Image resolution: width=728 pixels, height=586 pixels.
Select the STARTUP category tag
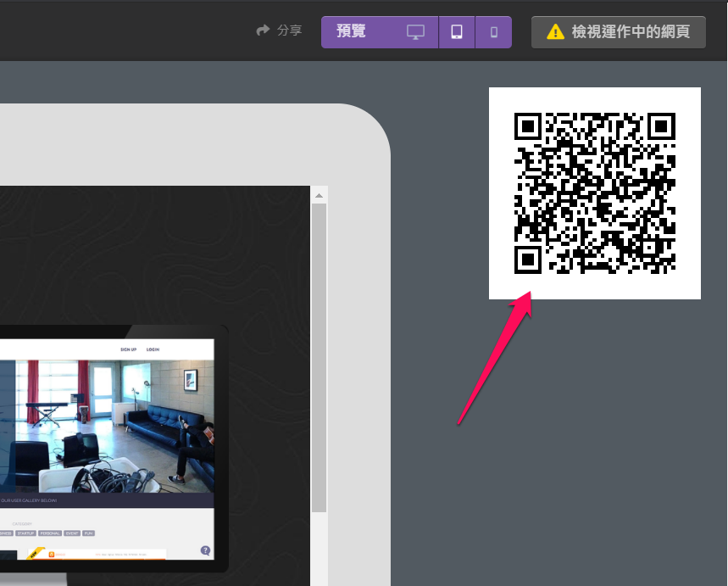[25, 533]
